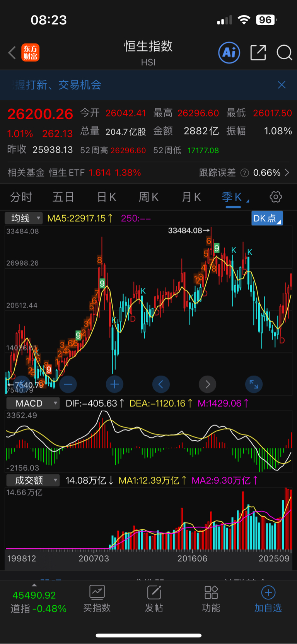Launch the Ai assistant icon
Screen dimensions: 297x644
229,53
